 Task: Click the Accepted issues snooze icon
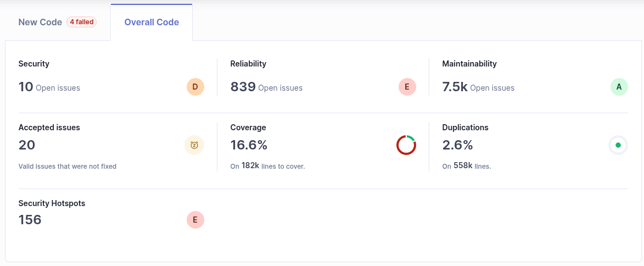194,145
